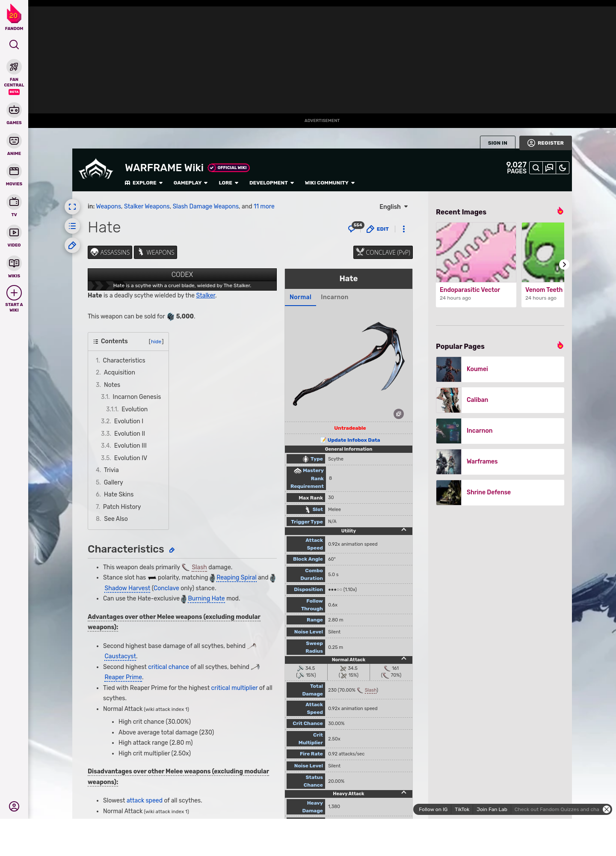
Task: Open the Explore dropdown menu
Action: [144, 183]
